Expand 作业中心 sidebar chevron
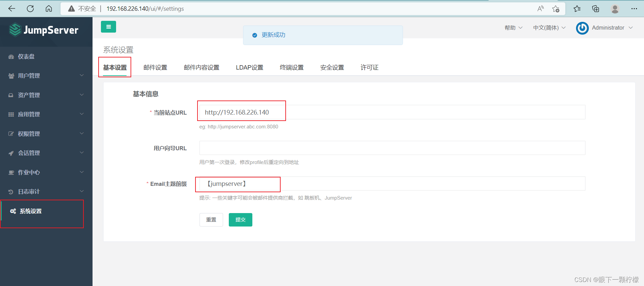644x286 pixels. (82, 172)
